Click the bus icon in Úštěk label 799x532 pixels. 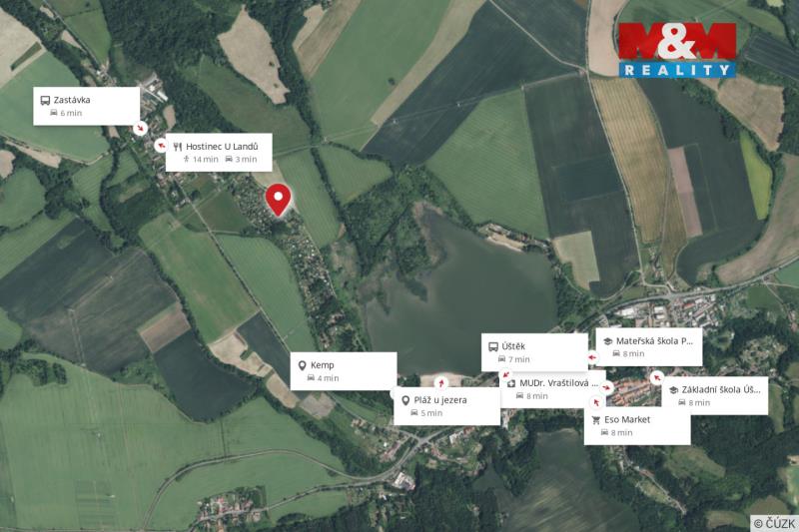(x=493, y=346)
